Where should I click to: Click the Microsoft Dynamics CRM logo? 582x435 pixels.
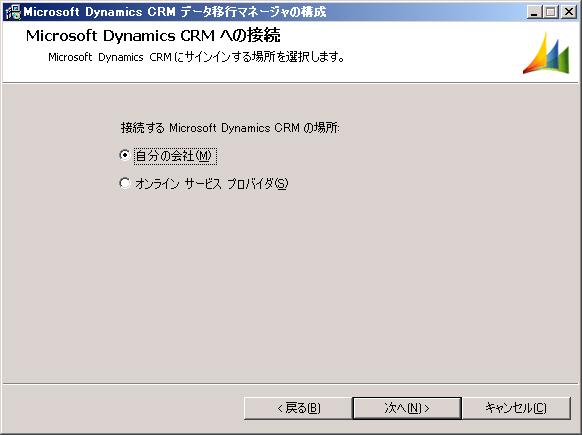[546, 53]
